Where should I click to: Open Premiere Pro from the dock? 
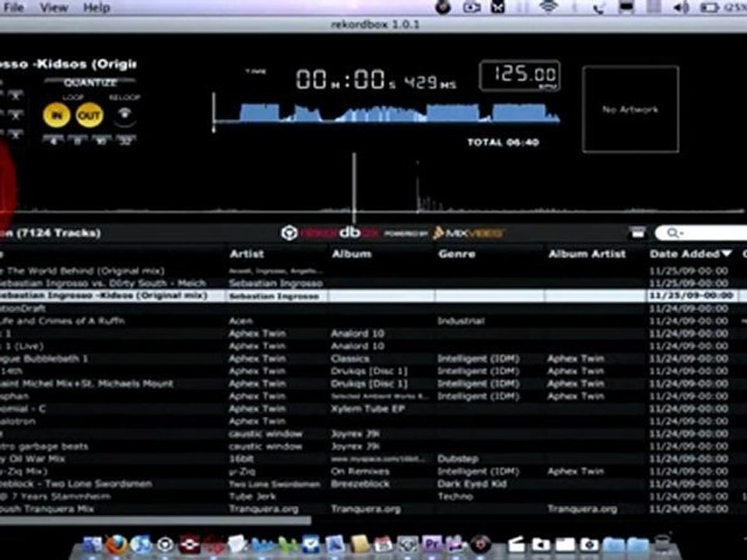coord(432,544)
